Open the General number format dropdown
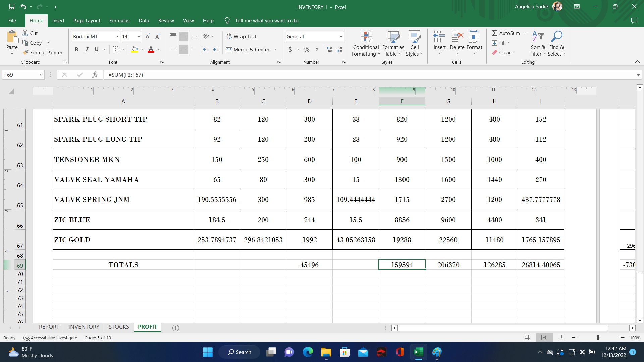Viewport: 644px width, 362px height. pyautogui.click(x=341, y=36)
